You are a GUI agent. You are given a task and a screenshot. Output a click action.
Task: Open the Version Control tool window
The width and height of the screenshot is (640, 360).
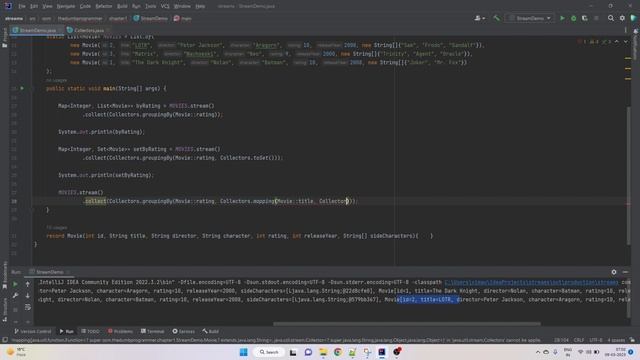[33, 331]
